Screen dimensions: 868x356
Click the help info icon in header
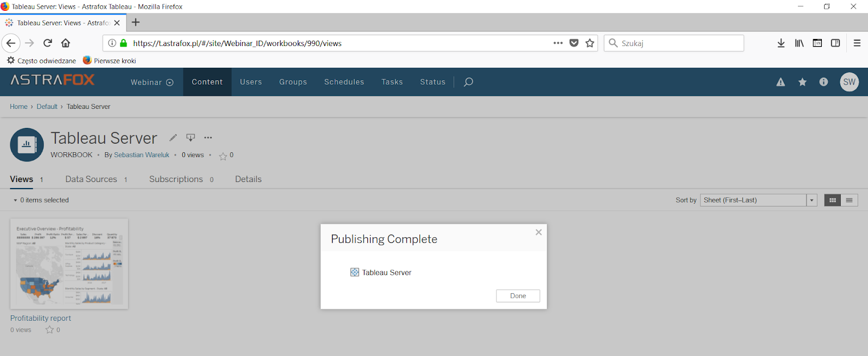tap(824, 82)
